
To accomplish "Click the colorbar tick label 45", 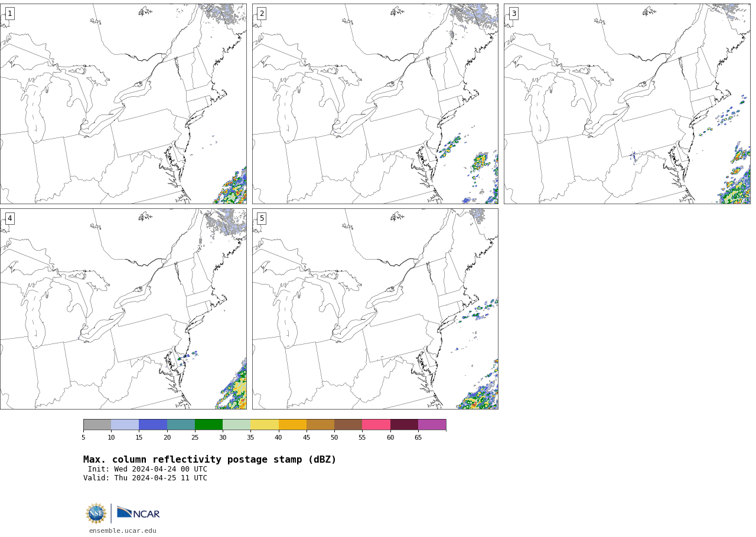I will click(x=307, y=437).
